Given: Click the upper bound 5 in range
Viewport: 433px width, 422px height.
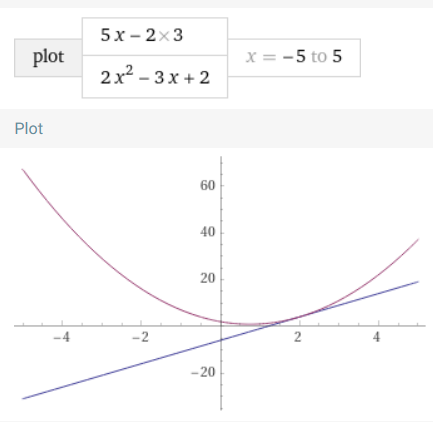Looking at the screenshot, I should point(337,56).
